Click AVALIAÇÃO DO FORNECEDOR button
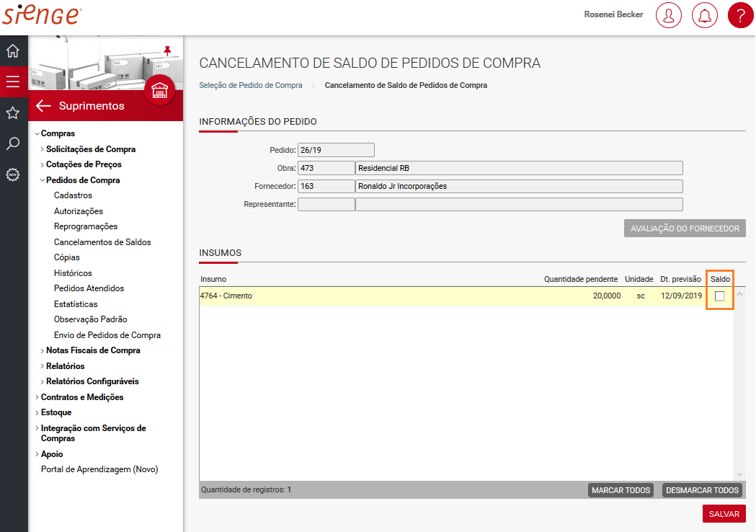 pyautogui.click(x=685, y=229)
